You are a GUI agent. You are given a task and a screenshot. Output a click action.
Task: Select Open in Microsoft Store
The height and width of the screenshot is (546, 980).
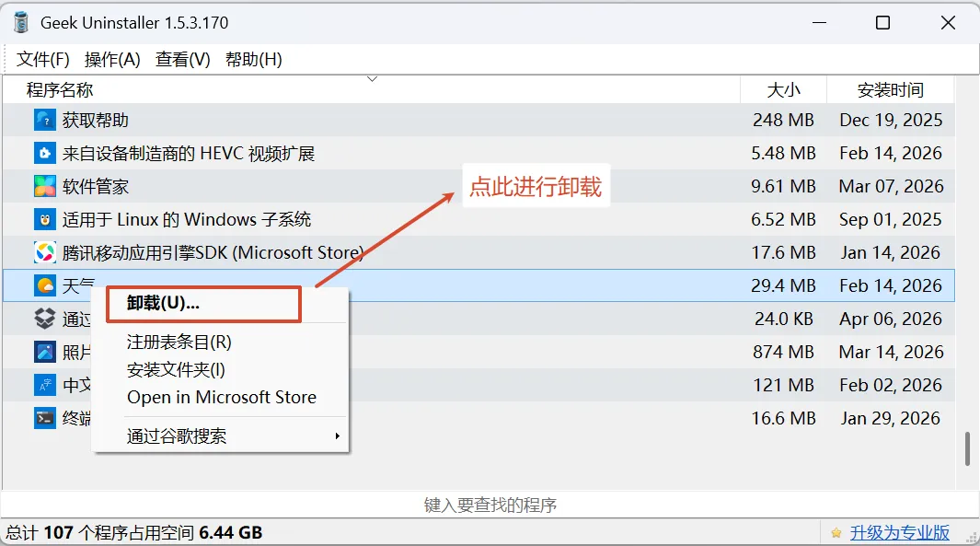click(x=222, y=397)
